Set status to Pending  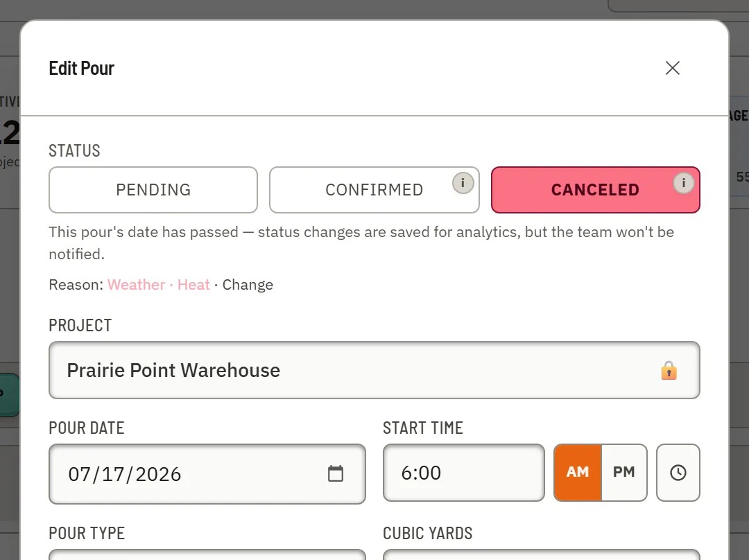pyautogui.click(x=153, y=190)
